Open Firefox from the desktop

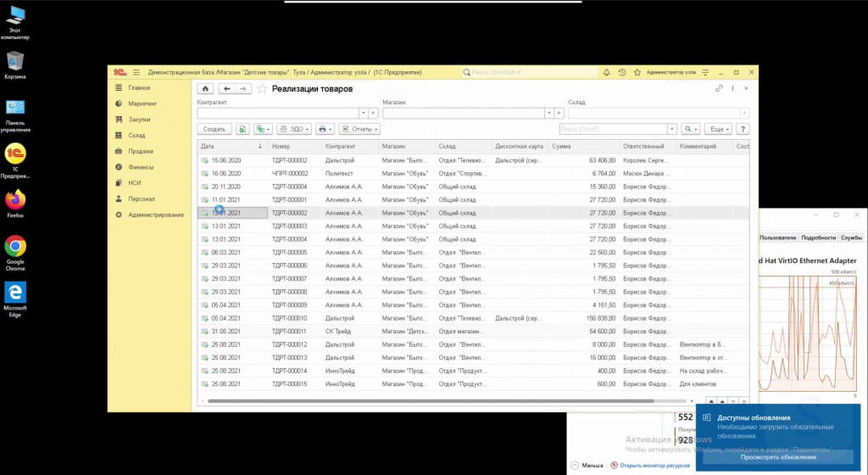tap(15, 202)
